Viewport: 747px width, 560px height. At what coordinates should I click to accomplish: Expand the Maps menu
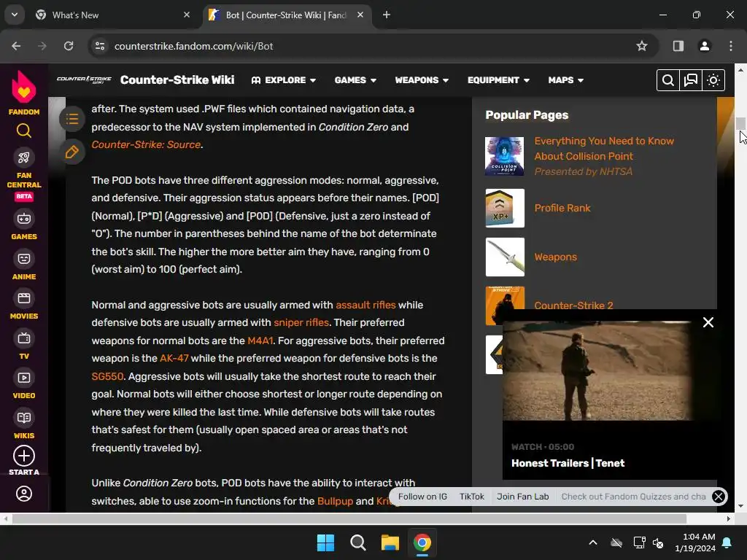tap(565, 80)
